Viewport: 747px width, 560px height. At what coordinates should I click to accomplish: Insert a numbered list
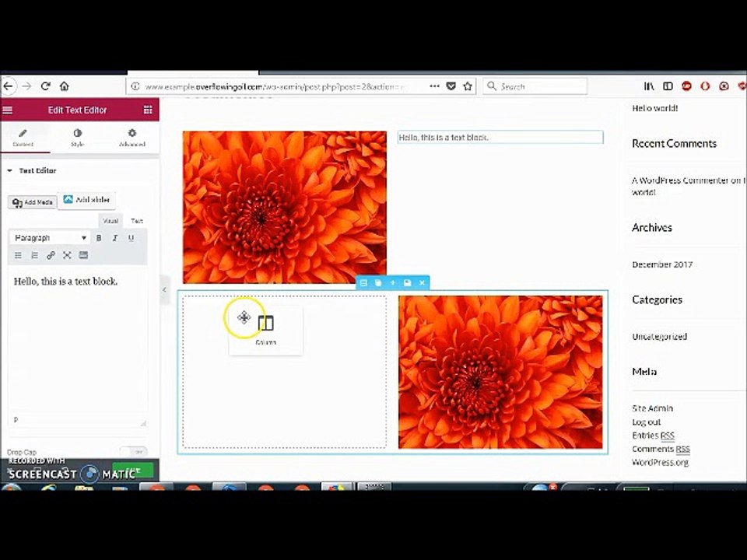[34, 256]
